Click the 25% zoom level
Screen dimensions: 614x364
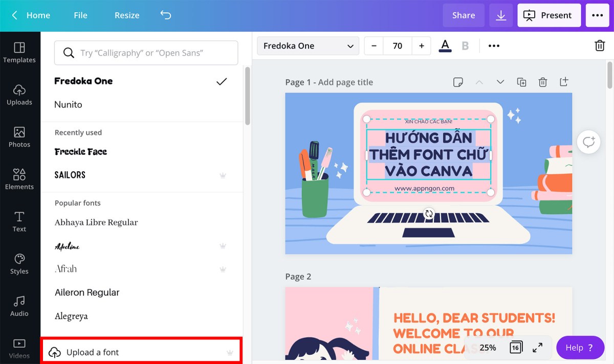488,348
